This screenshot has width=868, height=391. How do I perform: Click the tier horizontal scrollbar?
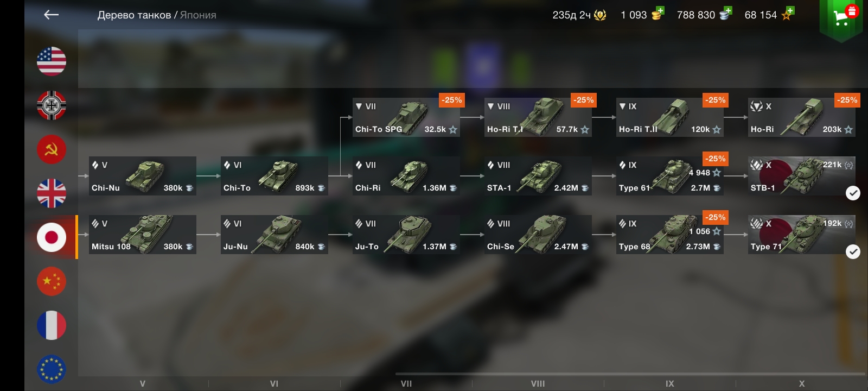pos(630,374)
